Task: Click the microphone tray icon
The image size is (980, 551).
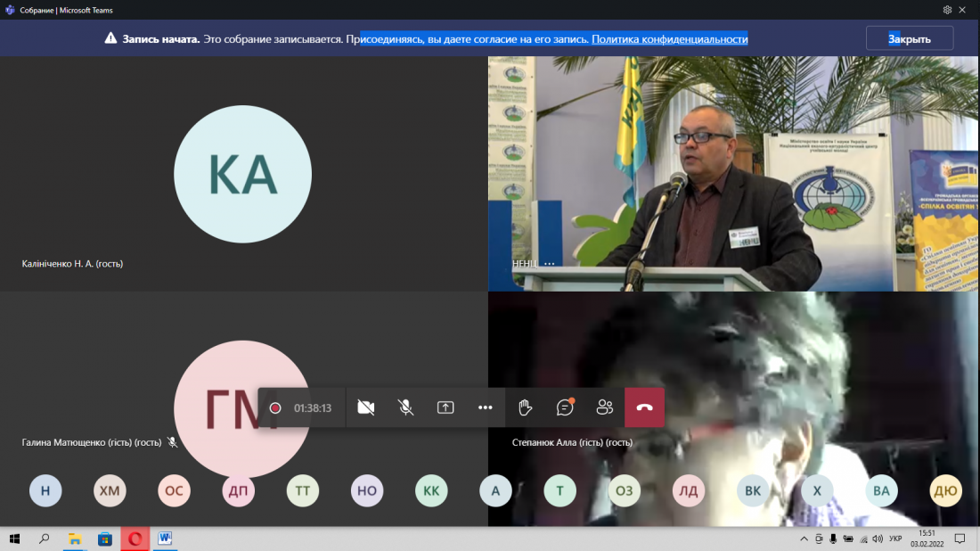Action: click(x=833, y=539)
